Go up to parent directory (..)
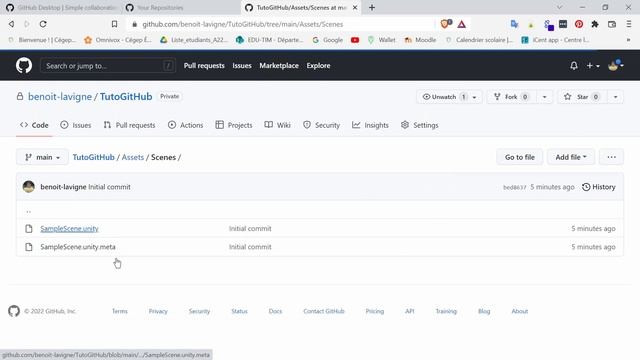Screen dimensions: 640x360 click(29, 211)
